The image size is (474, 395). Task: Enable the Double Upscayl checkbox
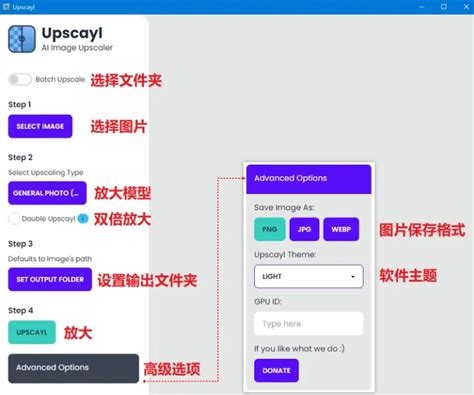(14, 219)
